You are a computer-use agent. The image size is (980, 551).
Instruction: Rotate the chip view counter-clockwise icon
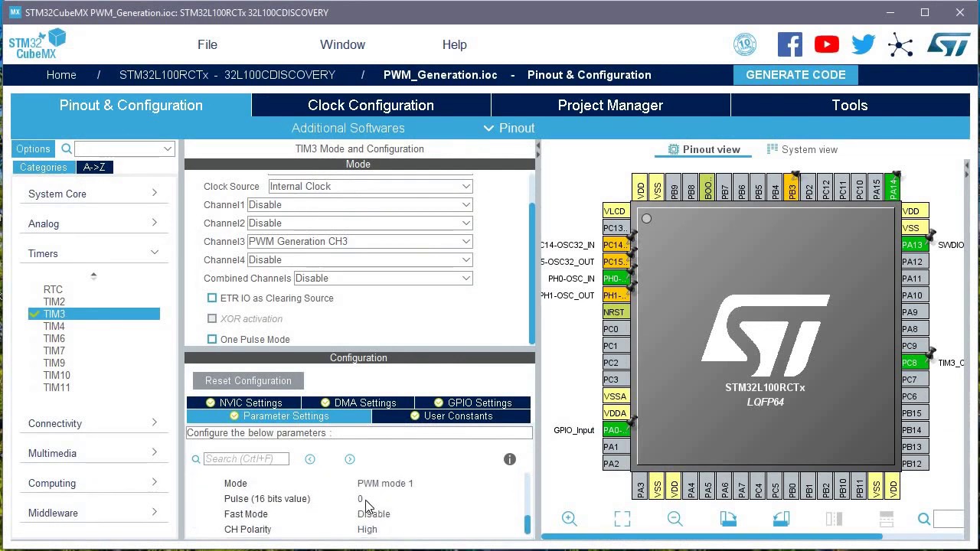coord(781,519)
